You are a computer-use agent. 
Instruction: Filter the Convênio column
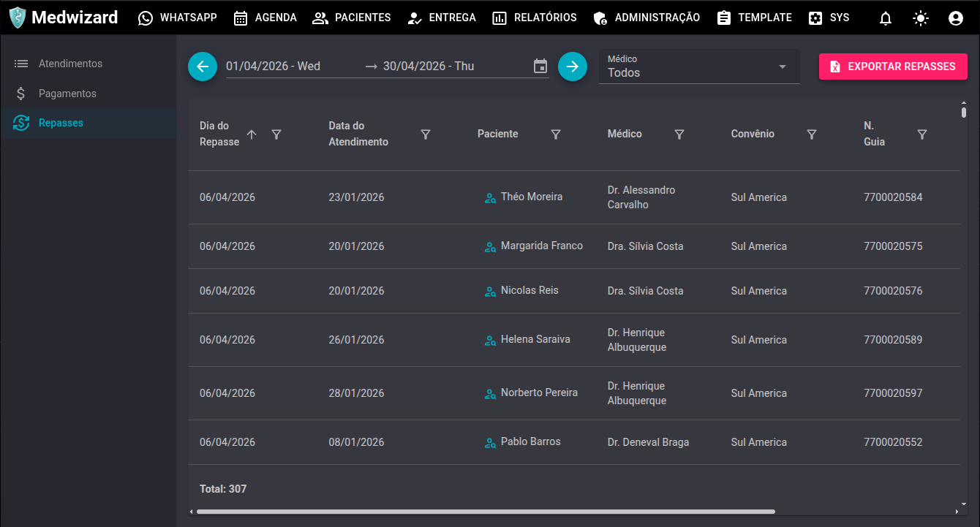tap(812, 134)
